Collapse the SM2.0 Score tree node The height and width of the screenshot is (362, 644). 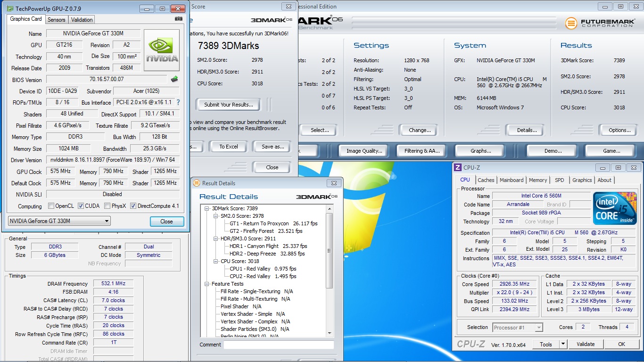(x=216, y=216)
